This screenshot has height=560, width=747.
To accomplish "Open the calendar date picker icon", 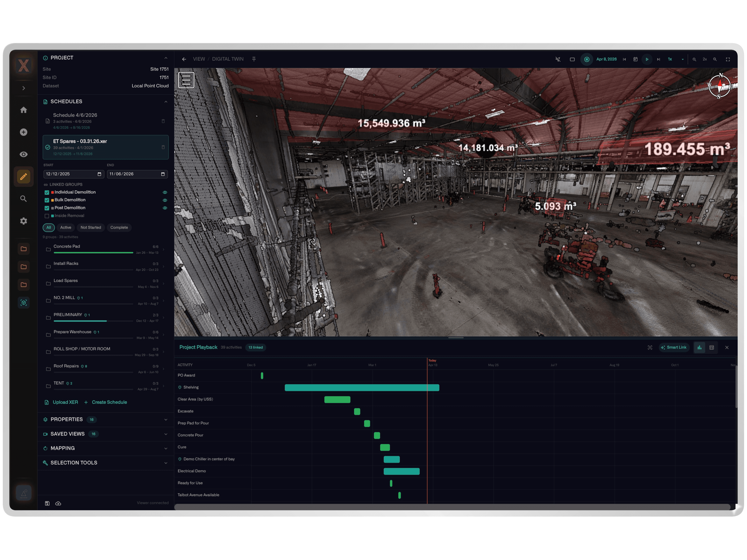I will coord(635,59).
